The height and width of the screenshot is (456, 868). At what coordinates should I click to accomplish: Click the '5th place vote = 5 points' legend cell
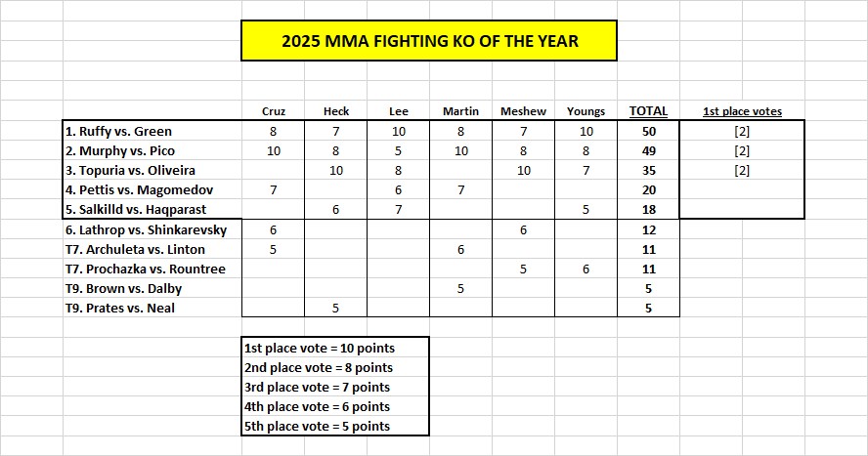(318, 426)
